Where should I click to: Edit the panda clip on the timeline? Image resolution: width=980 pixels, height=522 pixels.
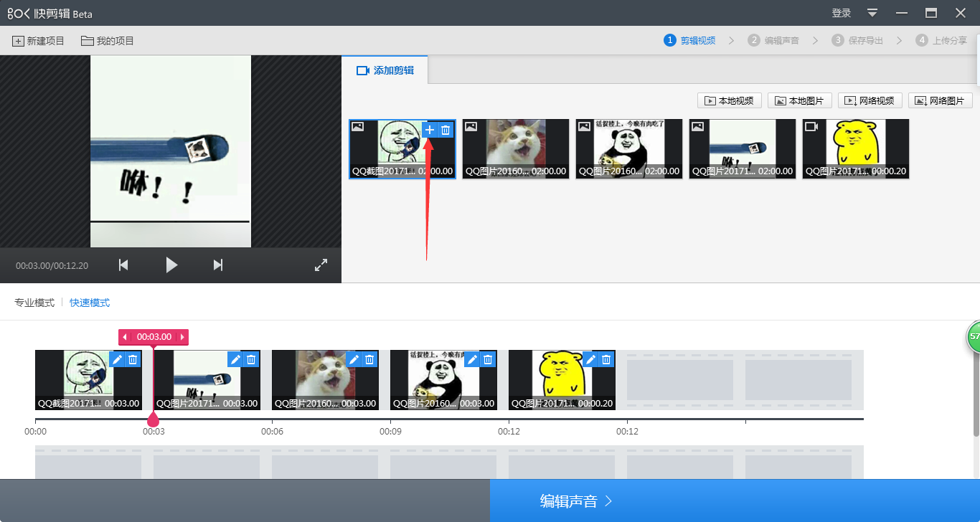(472, 359)
